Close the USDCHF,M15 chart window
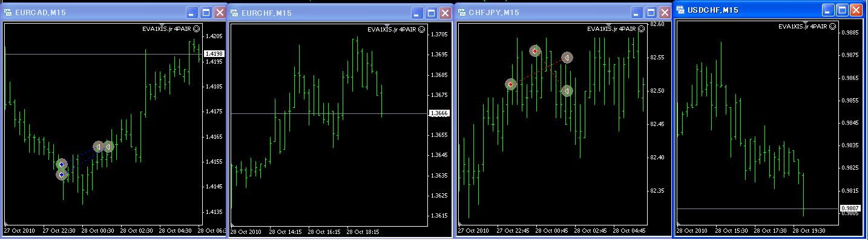Viewport: 868px width, 240px height. [856, 10]
